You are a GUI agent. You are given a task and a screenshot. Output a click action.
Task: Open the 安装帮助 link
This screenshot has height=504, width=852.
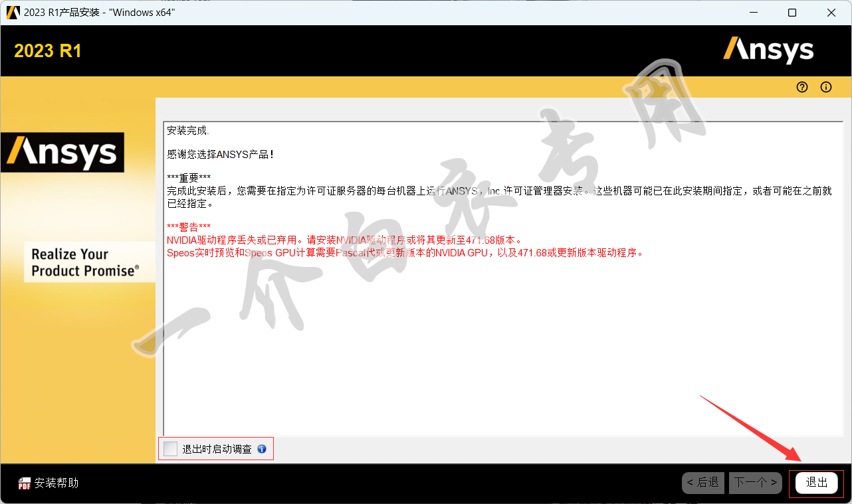coord(56,483)
